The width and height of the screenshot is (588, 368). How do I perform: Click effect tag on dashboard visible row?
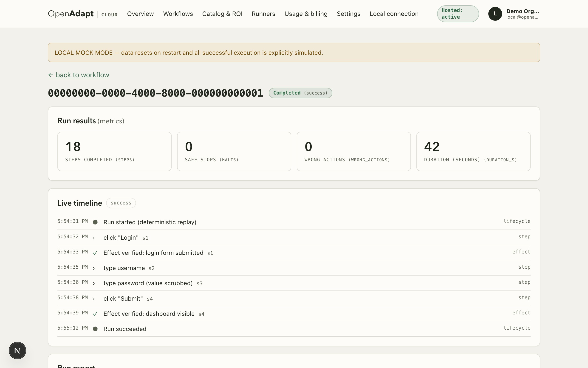tap(521, 313)
